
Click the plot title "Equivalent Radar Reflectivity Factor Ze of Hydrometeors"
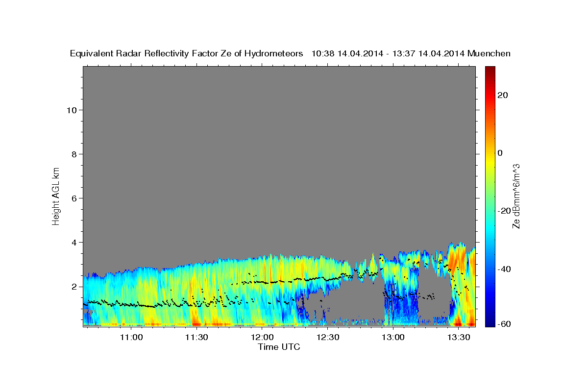(x=187, y=53)
